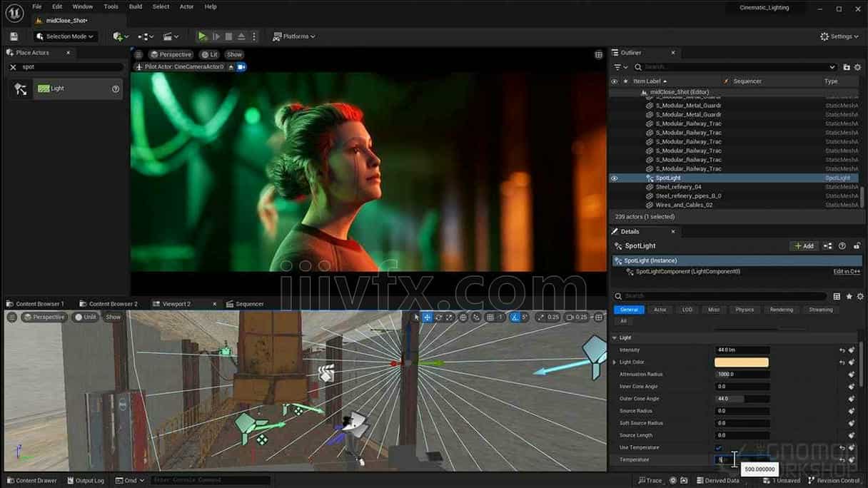Add a new folder in the Outliner
Image resolution: width=868 pixels, height=488 pixels.
(847, 67)
